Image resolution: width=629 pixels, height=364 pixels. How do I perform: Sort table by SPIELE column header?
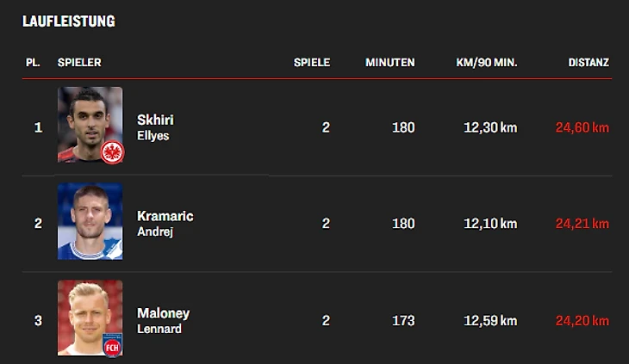(x=312, y=63)
